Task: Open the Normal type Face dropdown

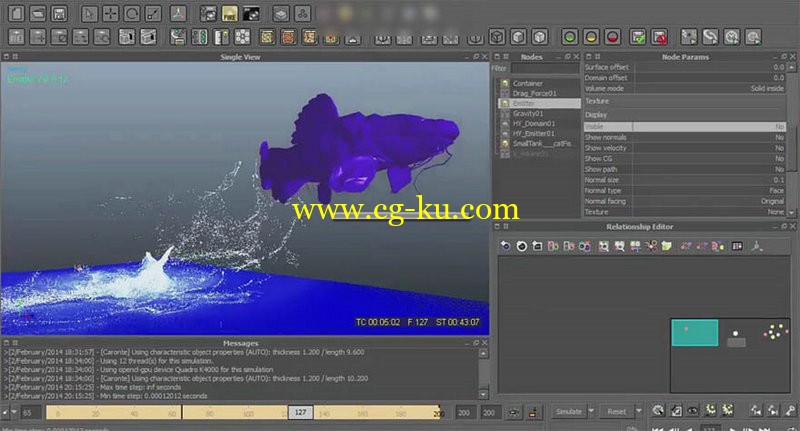Action: pos(709,191)
